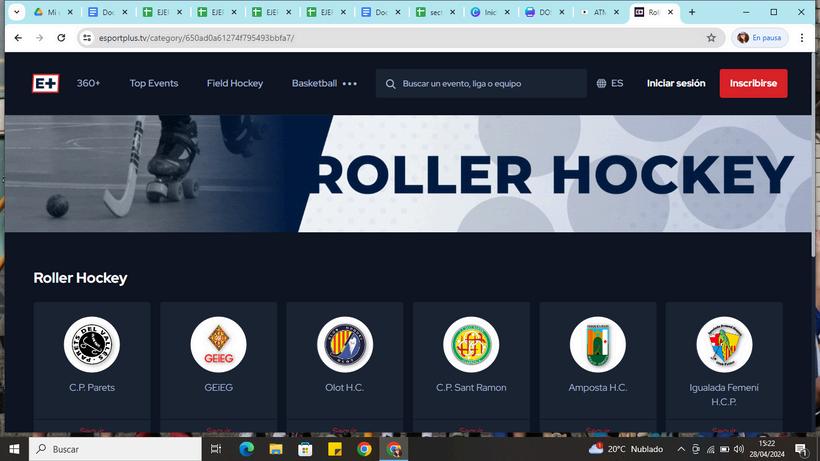Click the Iniciar sesión link
This screenshot has width=820, height=461.
coord(676,83)
